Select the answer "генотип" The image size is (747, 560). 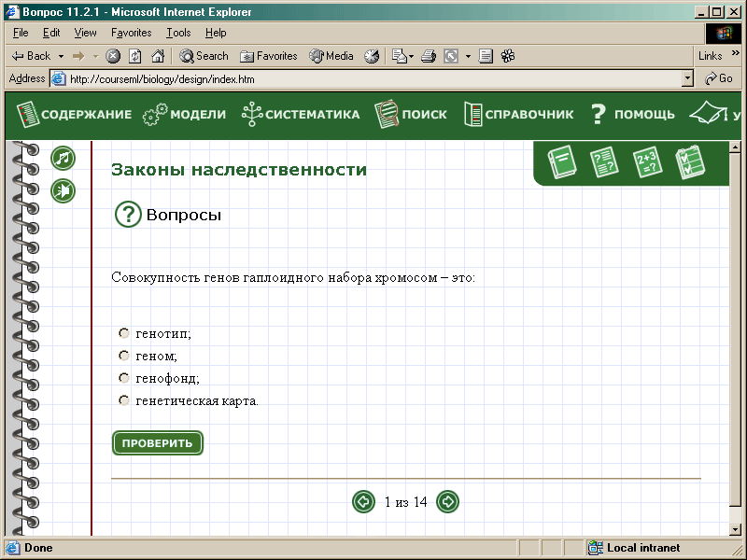[x=124, y=333]
